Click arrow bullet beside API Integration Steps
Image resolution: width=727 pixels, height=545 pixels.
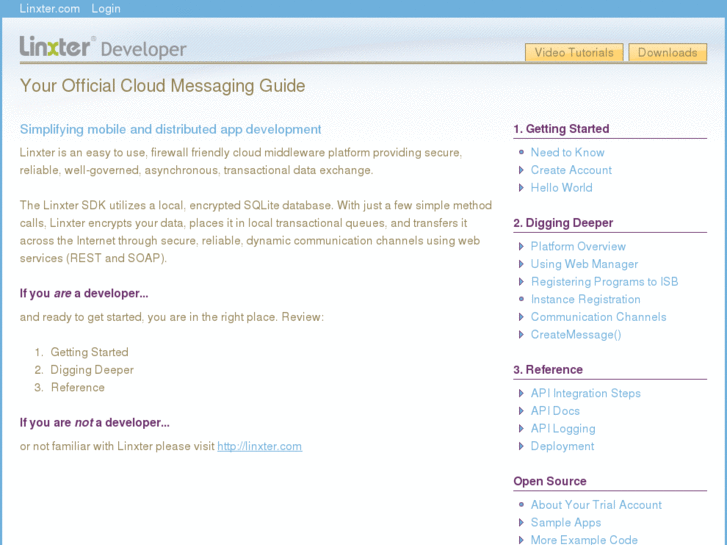[521, 394]
